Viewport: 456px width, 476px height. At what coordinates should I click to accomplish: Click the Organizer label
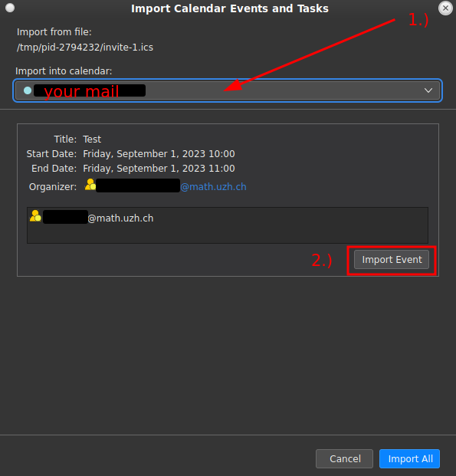pos(53,187)
